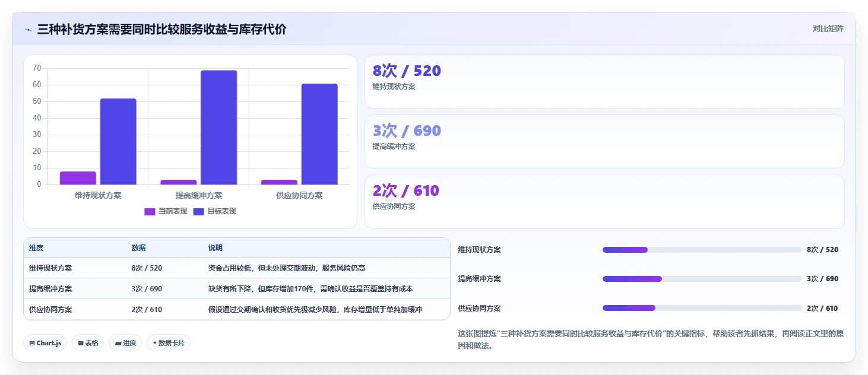Click the chart x-axis label 提高缓冲方案
The image size is (868, 375).
click(199, 195)
